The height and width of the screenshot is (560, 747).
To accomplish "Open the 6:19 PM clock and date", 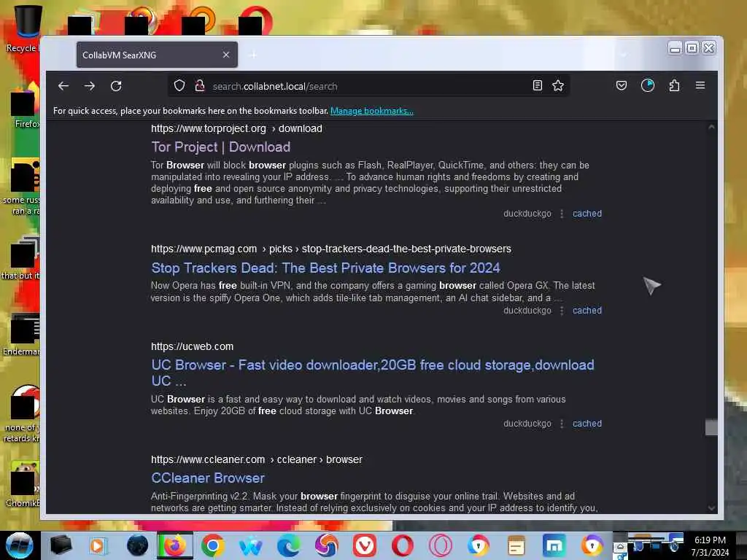I will (710, 546).
